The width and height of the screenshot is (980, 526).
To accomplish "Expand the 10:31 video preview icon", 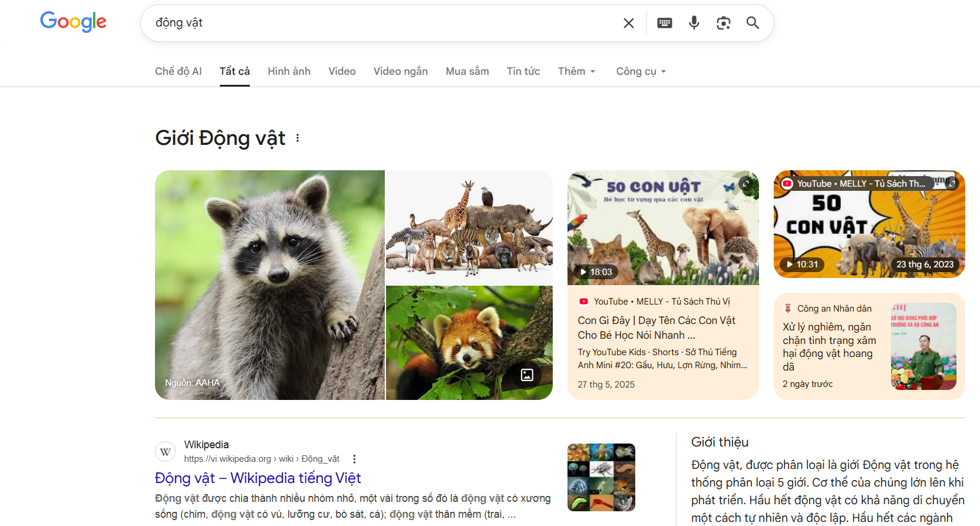I will coord(951,184).
